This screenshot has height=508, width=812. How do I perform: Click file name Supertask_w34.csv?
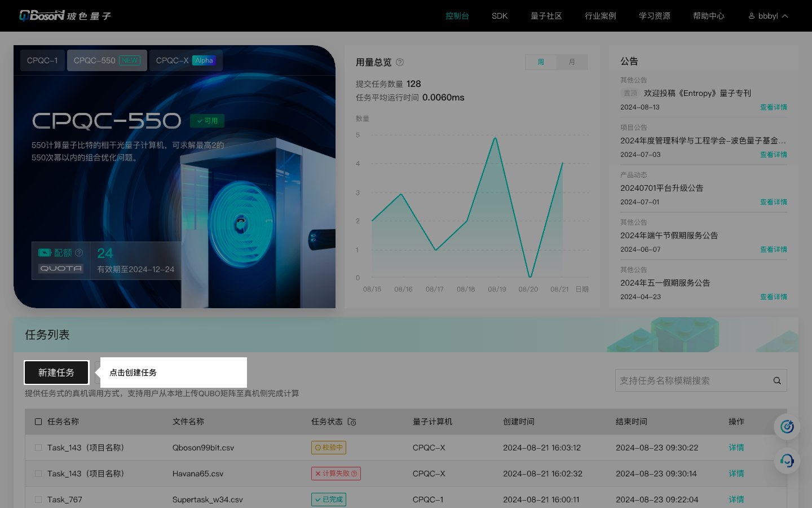(x=208, y=500)
